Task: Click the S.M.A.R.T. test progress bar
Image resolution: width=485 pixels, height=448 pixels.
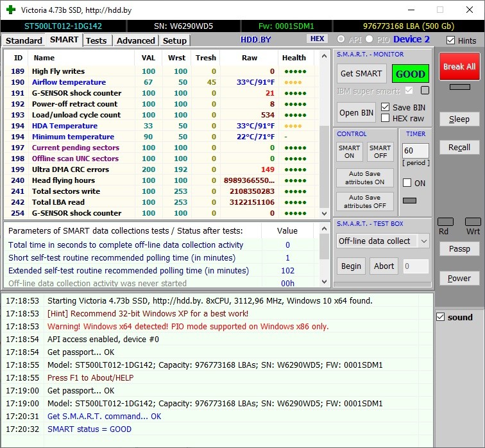Action: (x=382, y=284)
